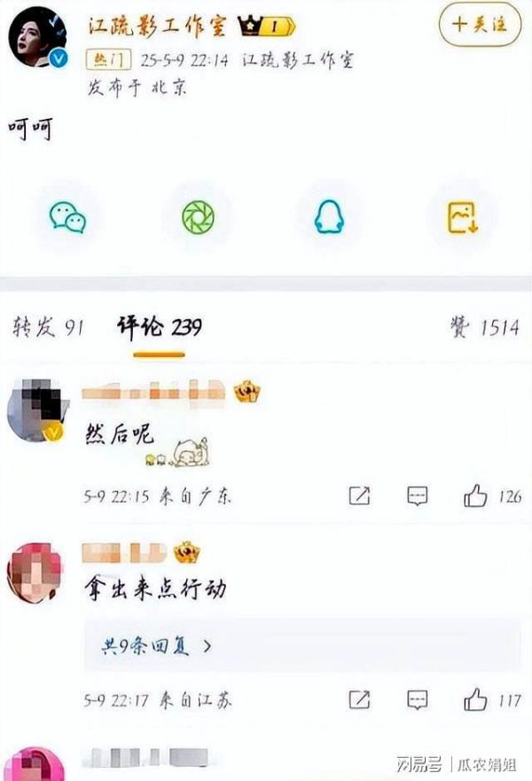Select the 评论 239 tab
The image size is (532, 781).
coord(160,327)
